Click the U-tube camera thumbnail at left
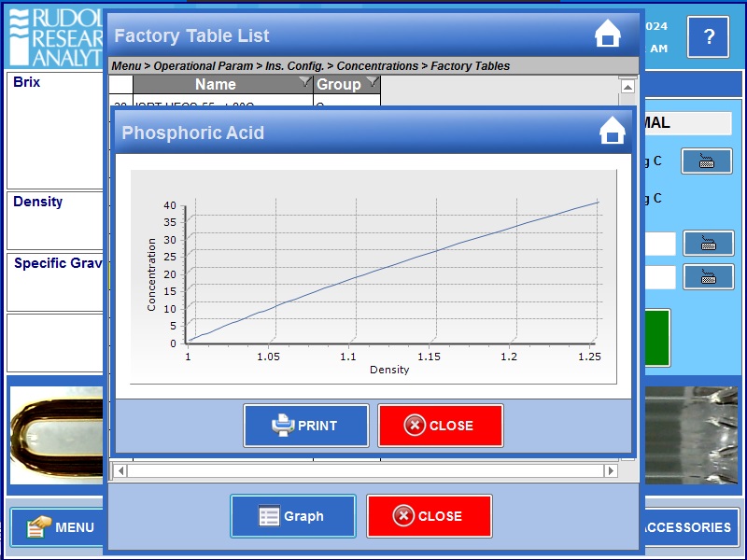 click(x=57, y=435)
